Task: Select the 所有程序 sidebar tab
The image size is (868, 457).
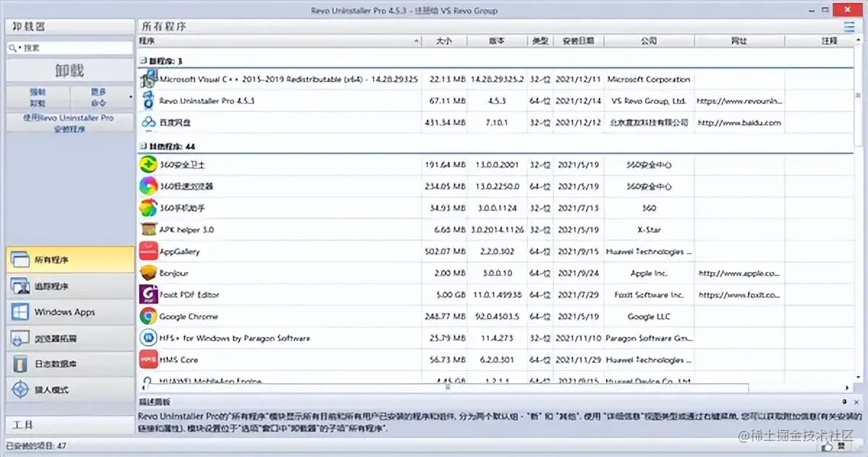Action: (70, 260)
